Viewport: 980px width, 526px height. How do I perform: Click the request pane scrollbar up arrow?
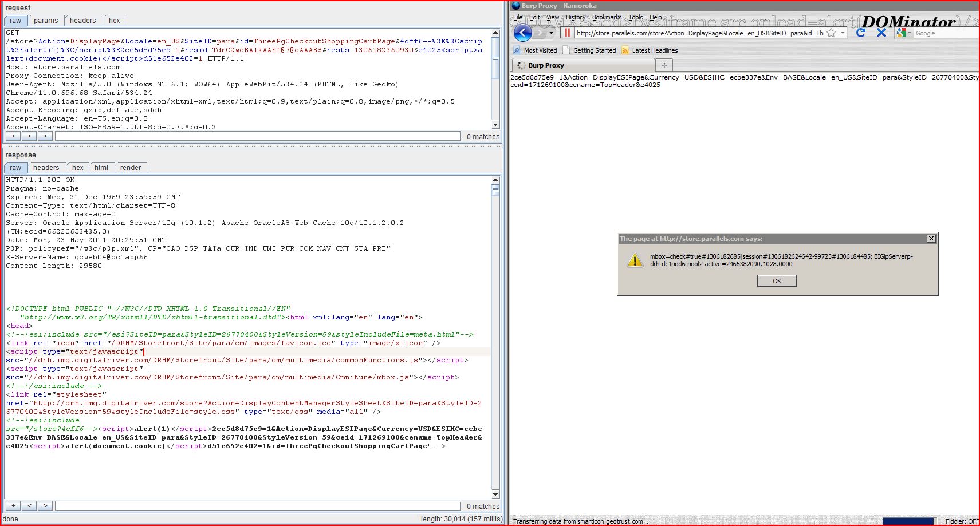(x=495, y=33)
